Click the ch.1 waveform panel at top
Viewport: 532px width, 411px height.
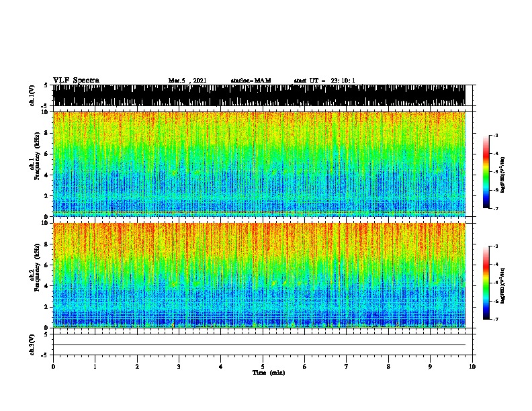pyautogui.click(x=259, y=95)
